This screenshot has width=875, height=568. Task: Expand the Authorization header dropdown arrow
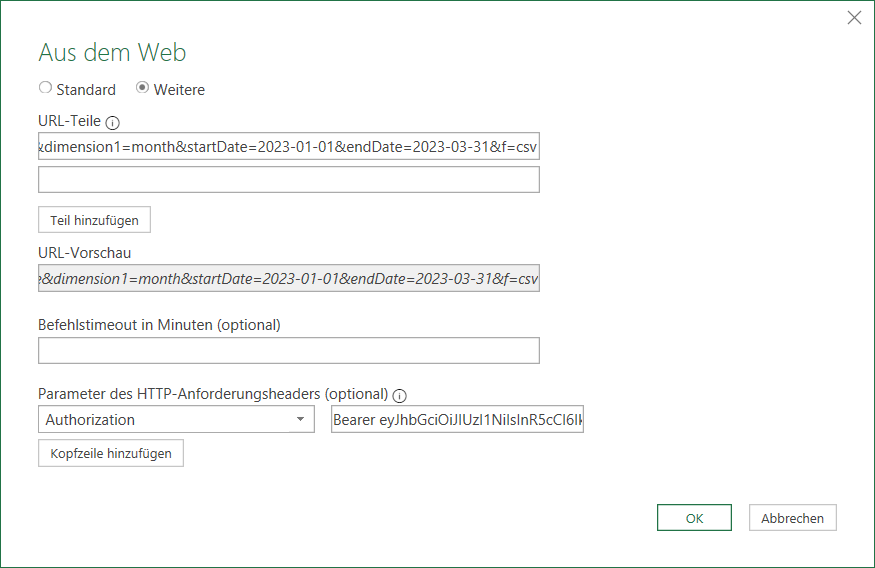click(x=300, y=420)
